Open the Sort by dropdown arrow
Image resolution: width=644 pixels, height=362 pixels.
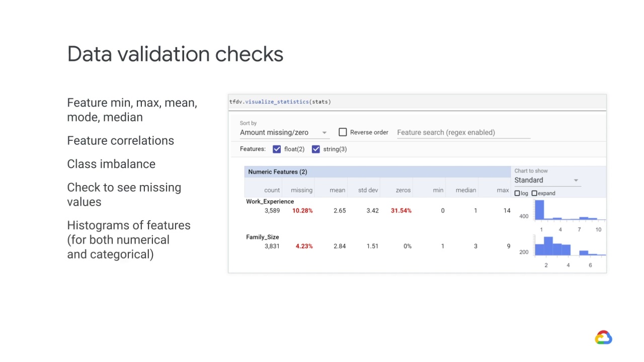[325, 133]
